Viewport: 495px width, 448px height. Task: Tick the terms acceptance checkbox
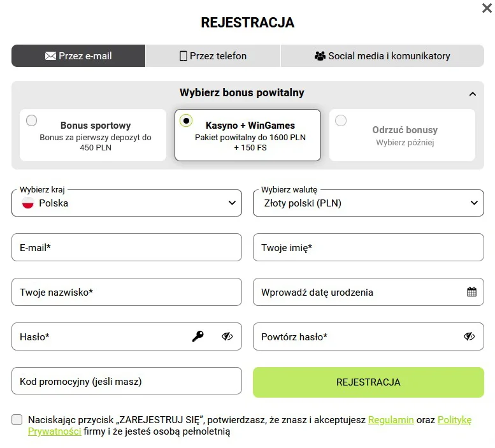pos(17,420)
